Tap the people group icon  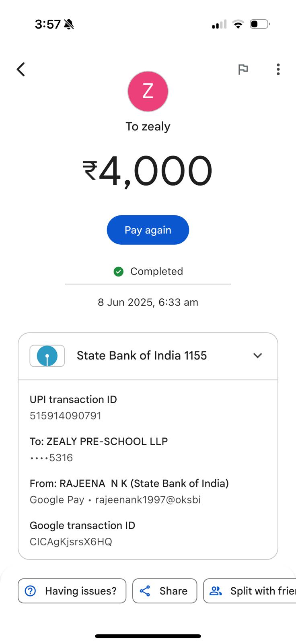point(216,591)
